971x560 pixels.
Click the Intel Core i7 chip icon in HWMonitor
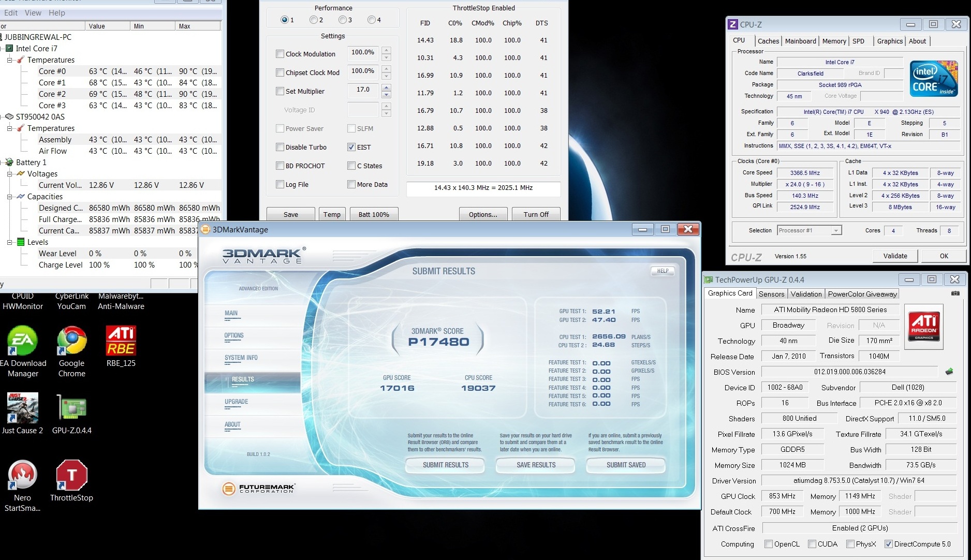[9, 48]
